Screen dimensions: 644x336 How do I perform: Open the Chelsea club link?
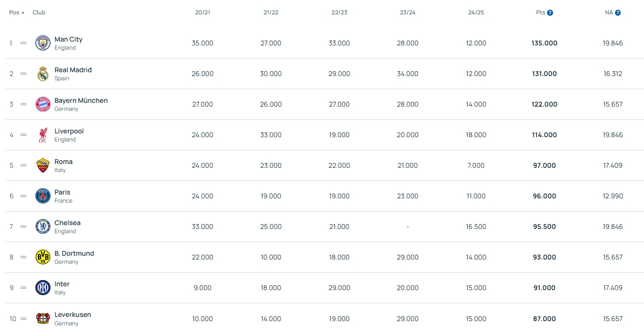[x=67, y=223]
